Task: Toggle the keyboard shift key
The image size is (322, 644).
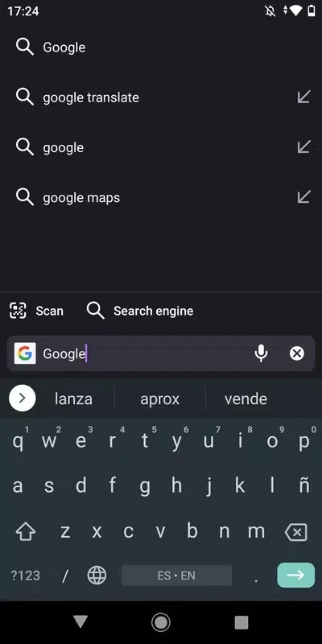Action: (x=26, y=532)
